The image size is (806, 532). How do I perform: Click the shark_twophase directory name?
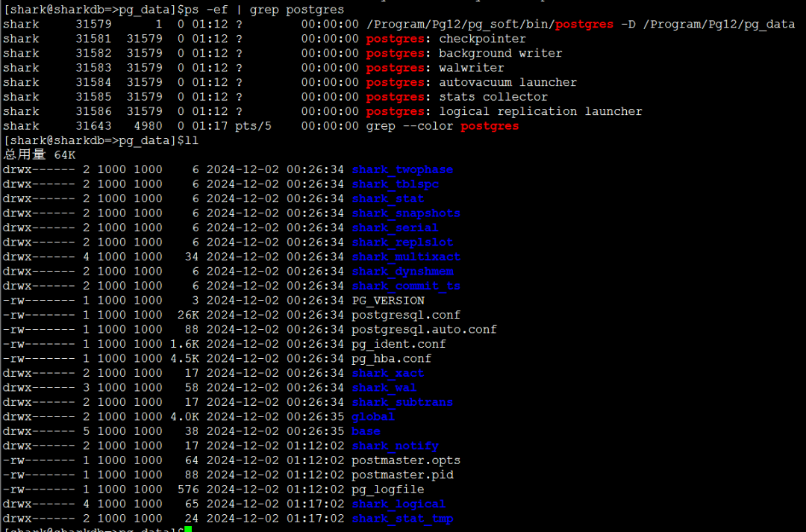tap(402, 169)
